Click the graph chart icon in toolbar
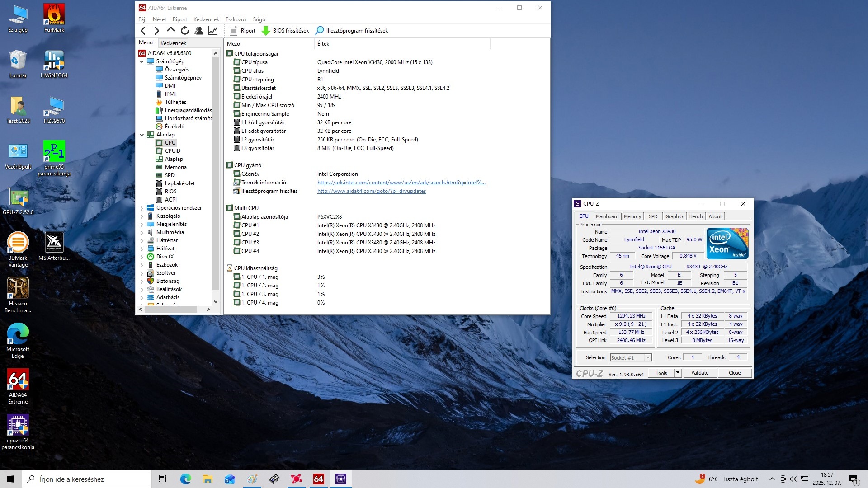Screen dimensions: 868x488 coord(212,31)
